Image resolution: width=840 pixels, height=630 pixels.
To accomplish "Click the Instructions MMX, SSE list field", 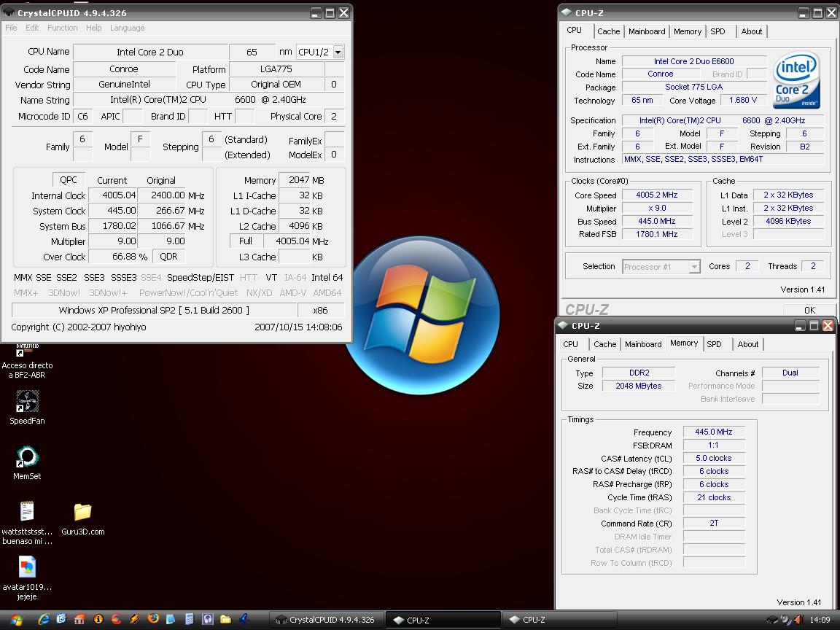I will (723, 159).
